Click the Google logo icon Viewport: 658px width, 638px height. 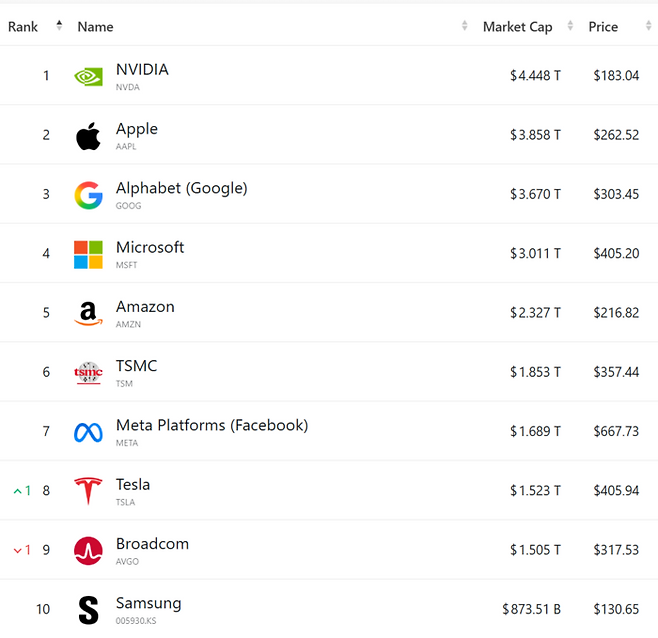88,195
